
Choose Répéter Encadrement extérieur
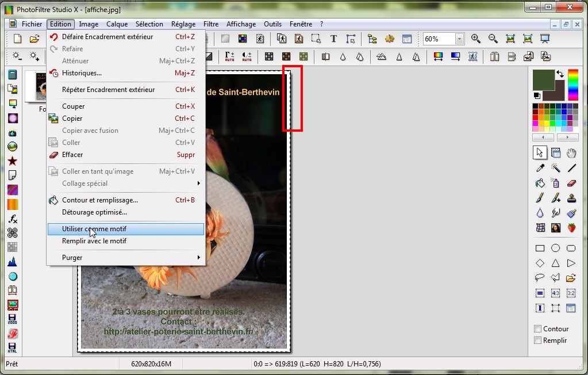[126, 90]
